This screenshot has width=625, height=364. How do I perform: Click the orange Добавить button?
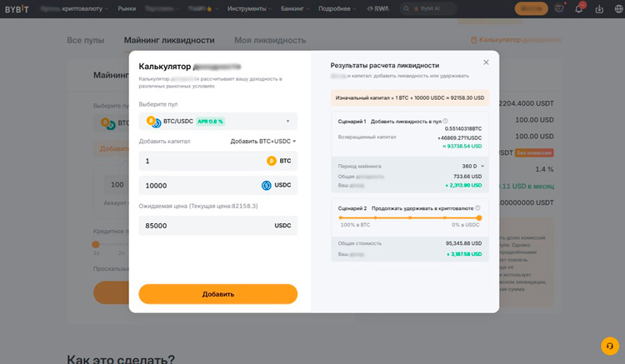[218, 294]
